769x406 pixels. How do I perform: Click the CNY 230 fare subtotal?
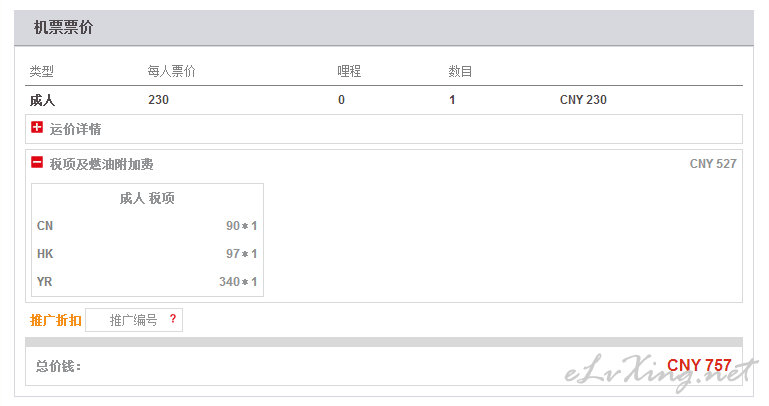click(583, 100)
